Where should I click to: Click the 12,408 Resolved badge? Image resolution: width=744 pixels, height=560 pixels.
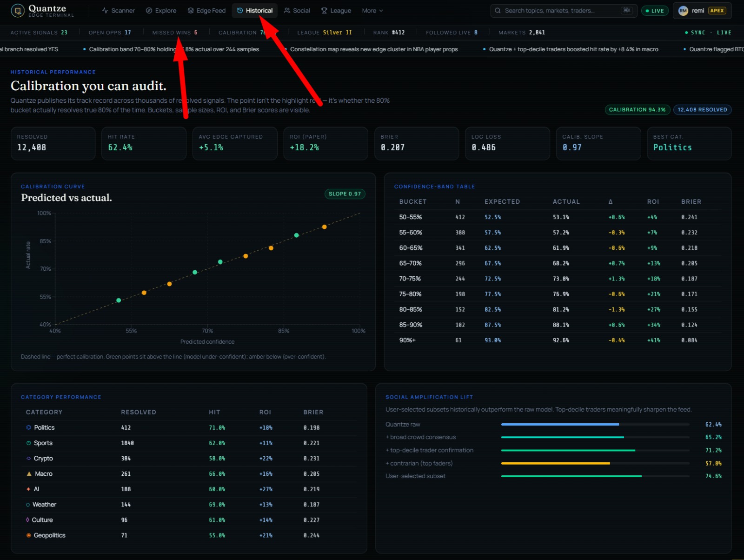tap(702, 110)
